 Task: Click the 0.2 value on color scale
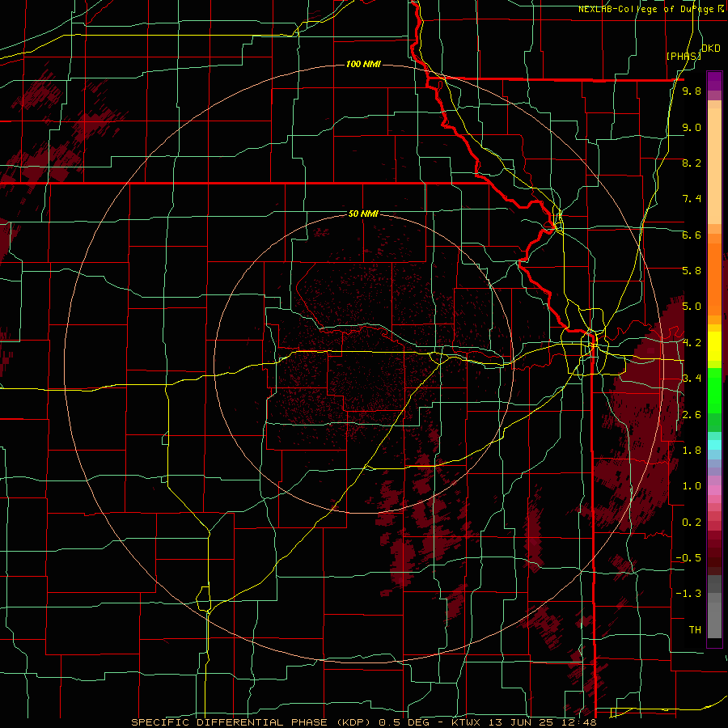(x=692, y=522)
